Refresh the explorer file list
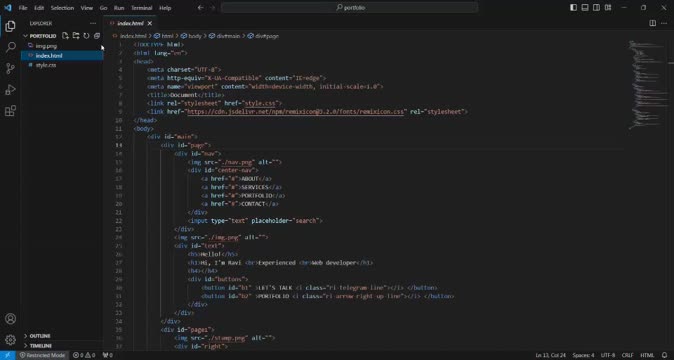The width and height of the screenshot is (674, 360). click(86, 36)
